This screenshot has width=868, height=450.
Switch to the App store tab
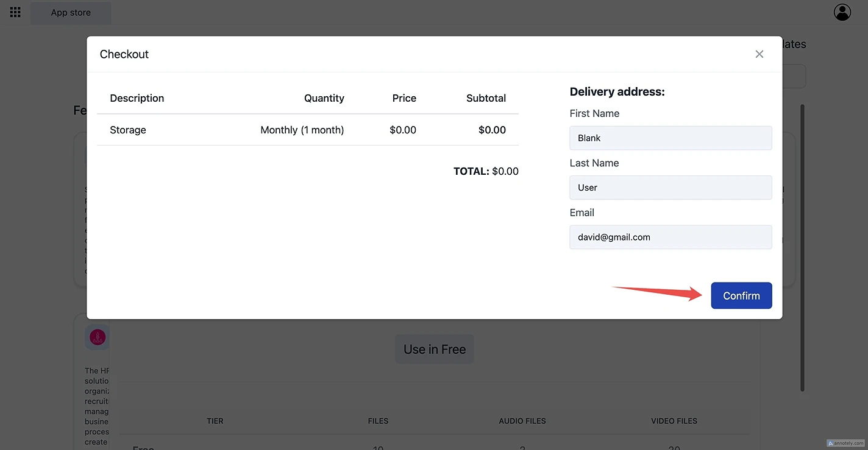click(x=71, y=13)
